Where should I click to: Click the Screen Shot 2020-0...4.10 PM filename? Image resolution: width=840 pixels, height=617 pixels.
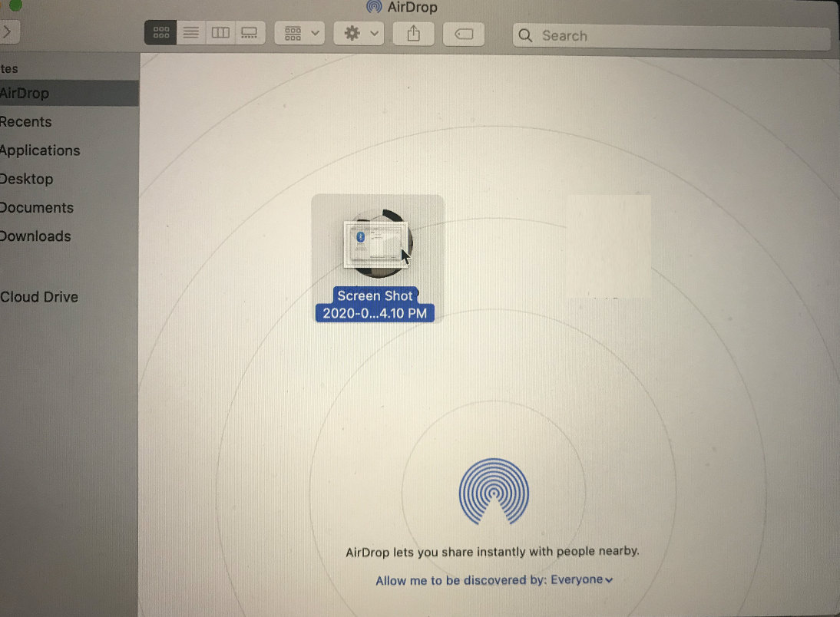[375, 304]
